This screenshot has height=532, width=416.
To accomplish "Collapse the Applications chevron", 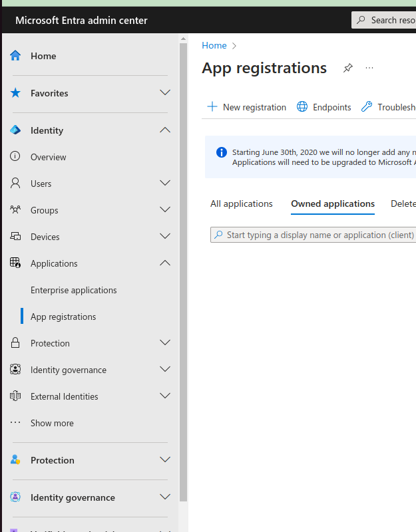I will click(165, 263).
